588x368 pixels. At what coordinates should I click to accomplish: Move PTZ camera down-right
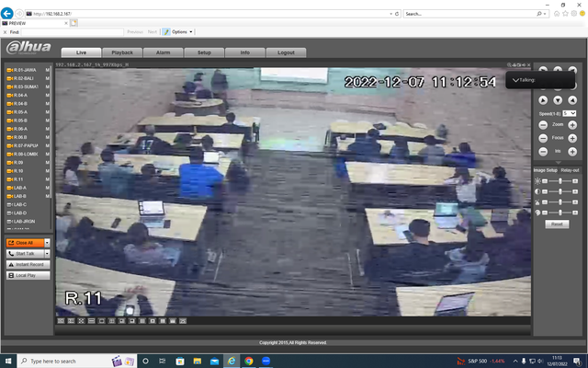pos(572,100)
